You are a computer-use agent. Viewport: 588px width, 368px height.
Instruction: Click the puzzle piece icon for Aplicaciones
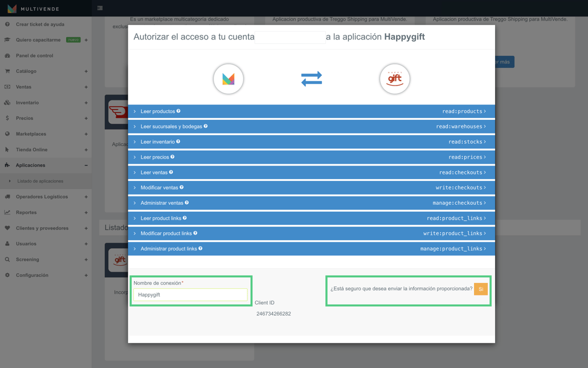tap(7, 165)
